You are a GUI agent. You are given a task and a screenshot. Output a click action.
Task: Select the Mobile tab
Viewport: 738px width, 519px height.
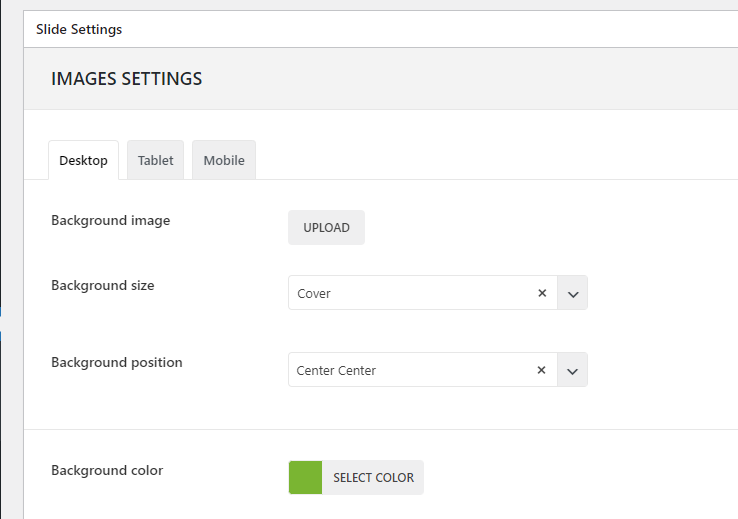pyautogui.click(x=224, y=160)
